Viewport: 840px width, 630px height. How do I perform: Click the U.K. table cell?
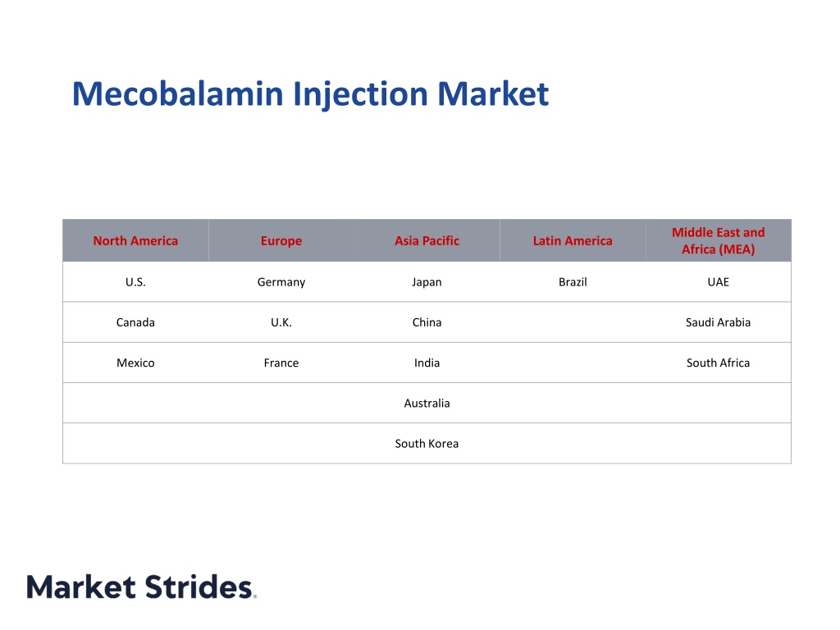pos(281,322)
